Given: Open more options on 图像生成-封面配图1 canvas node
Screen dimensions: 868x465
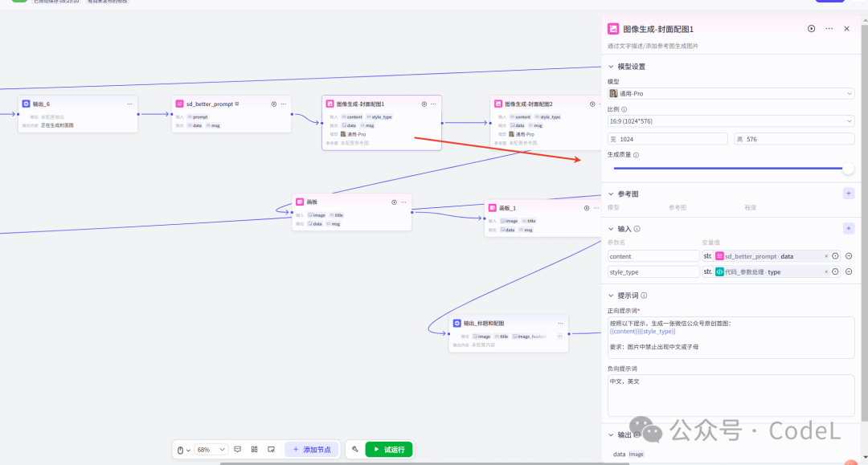Looking at the screenshot, I should pyautogui.click(x=433, y=104).
